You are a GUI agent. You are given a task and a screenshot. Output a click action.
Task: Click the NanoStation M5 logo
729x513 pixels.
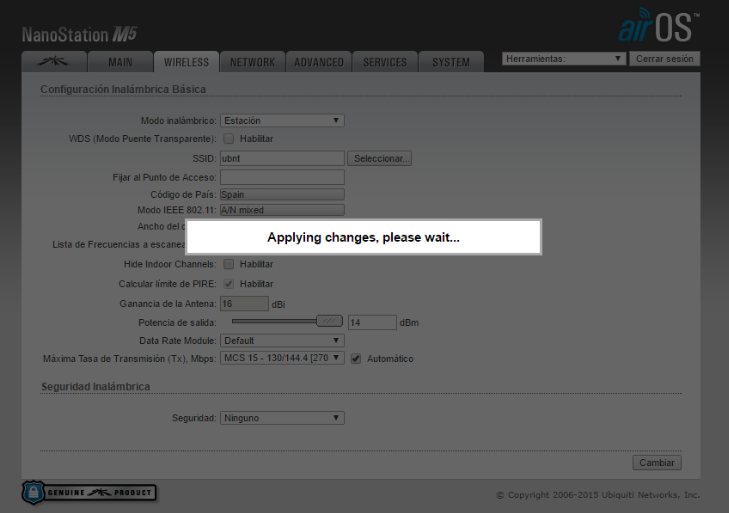(x=80, y=34)
